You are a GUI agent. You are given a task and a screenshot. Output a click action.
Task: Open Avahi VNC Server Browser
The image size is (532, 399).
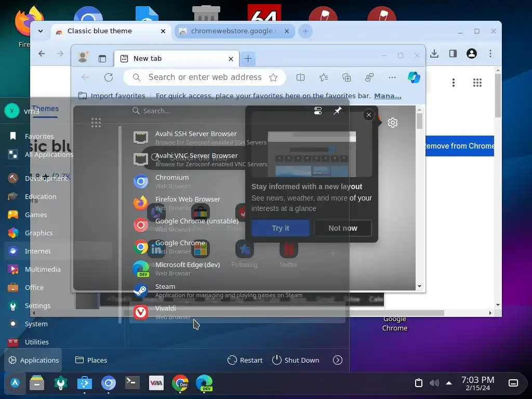tap(237, 159)
